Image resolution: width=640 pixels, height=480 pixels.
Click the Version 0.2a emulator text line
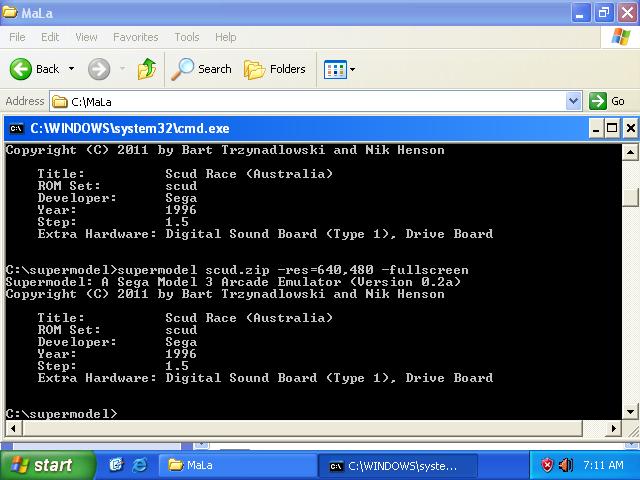point(233,282)
